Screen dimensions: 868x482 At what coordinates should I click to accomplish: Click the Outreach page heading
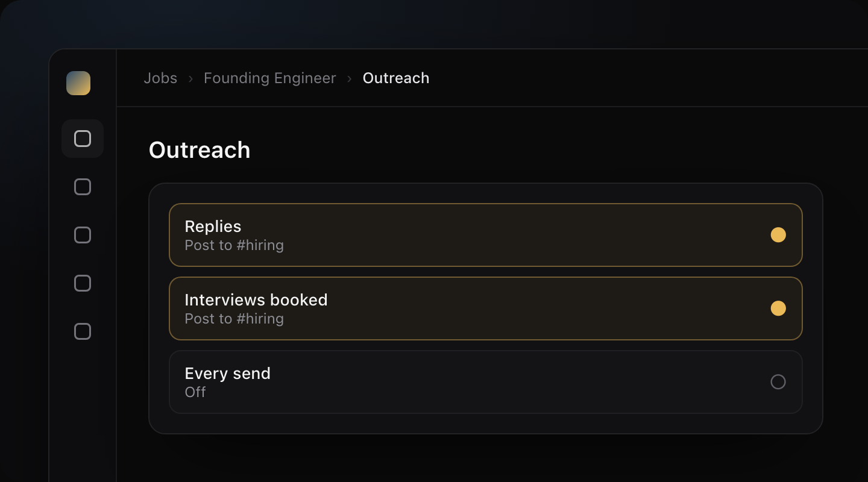coord(200,150)
